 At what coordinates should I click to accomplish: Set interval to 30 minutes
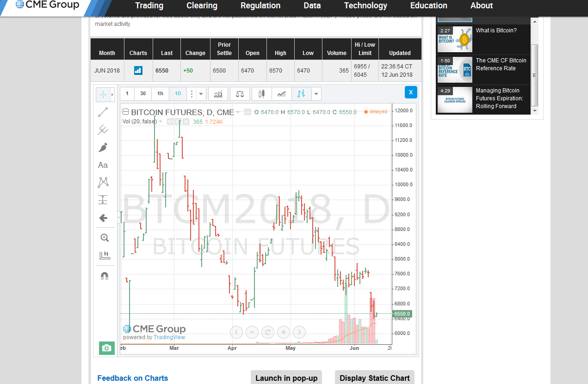pyautogui.click(x=143, y=94)
